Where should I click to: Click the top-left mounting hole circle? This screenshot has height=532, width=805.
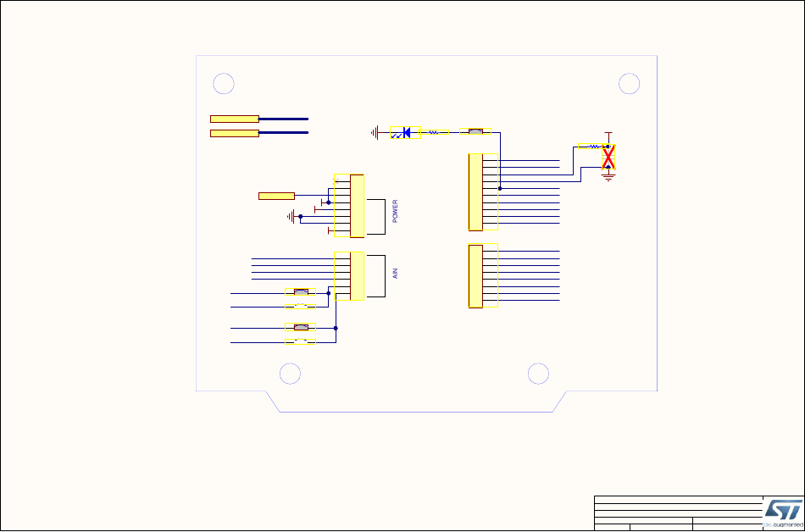224,84
